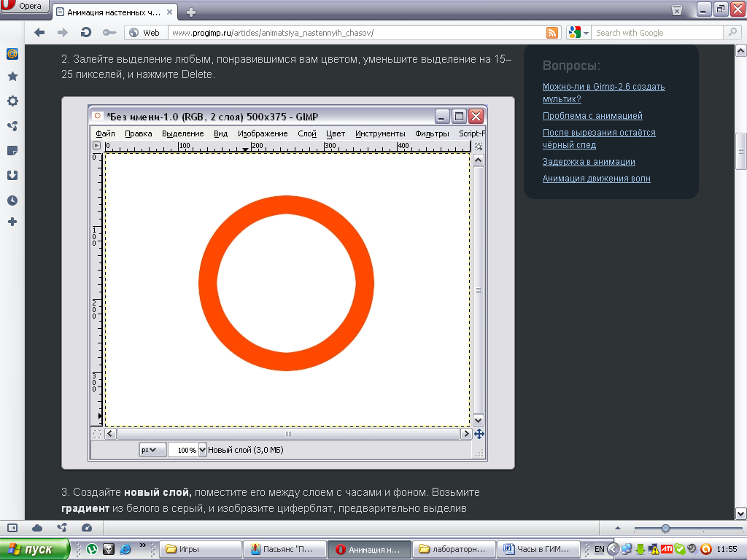The height and width of the screenshot is (560, 747).
Task: Open the Инструменты menu in GIMP
Action: click(380, 133)
